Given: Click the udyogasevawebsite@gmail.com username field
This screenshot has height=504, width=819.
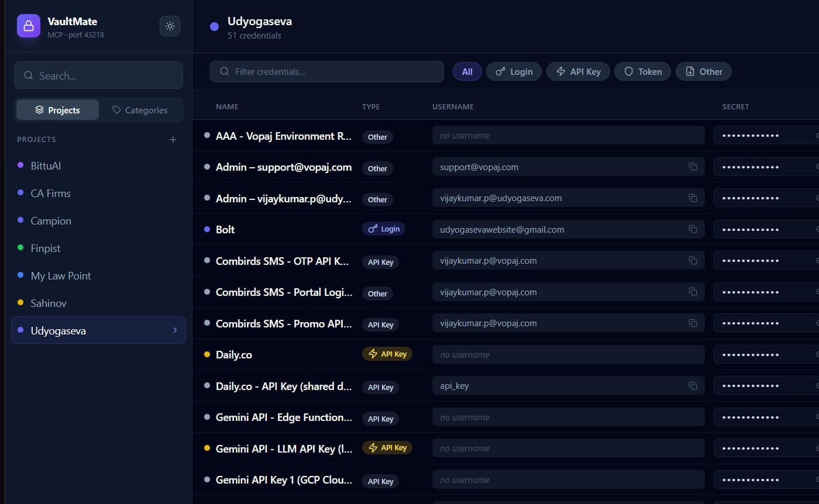Looking at the screenshot, I should [569, 229].
